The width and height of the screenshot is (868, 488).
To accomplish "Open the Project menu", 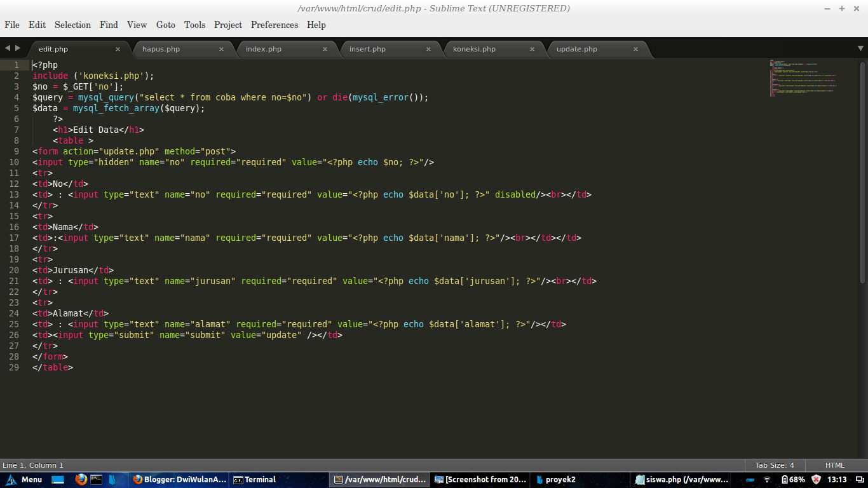I will tap(228, 25).
